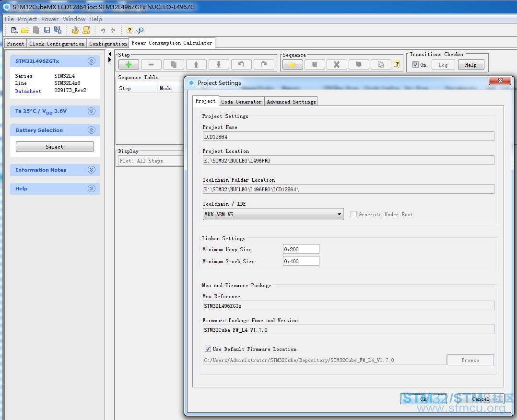Click the Firmware Package Name and Version field

(348, 330)
